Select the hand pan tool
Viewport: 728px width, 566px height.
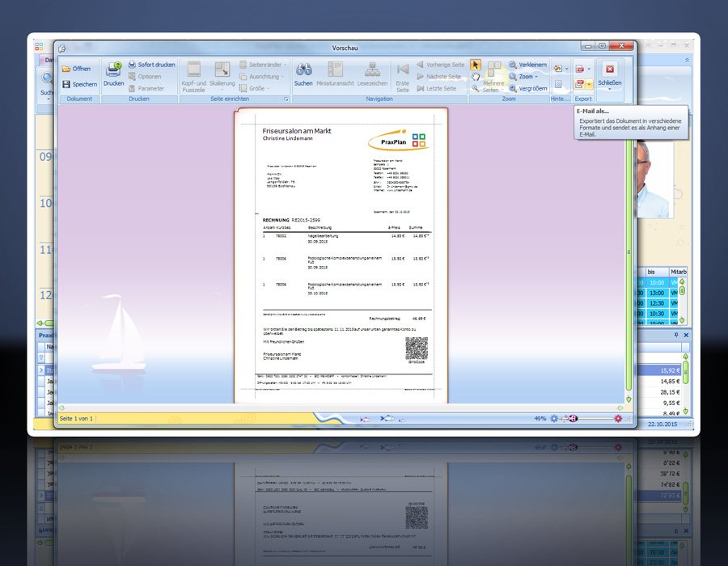tap(476, 77)
